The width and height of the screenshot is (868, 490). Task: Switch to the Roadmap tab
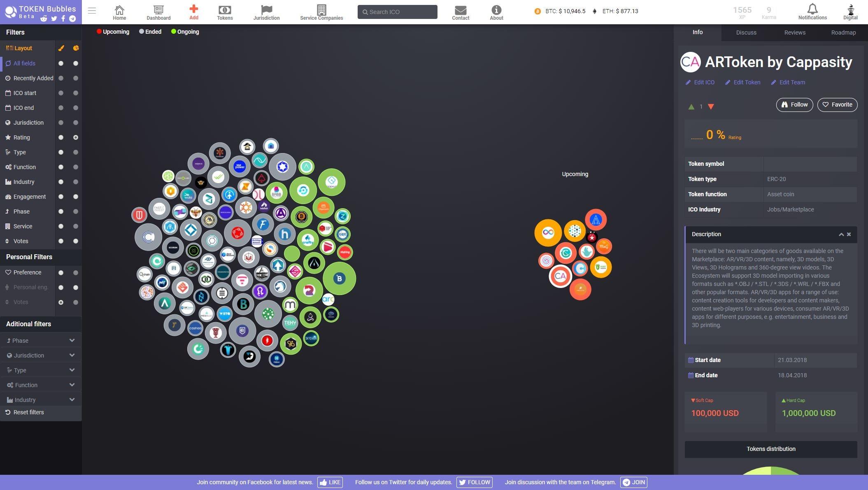click(843, 33)
